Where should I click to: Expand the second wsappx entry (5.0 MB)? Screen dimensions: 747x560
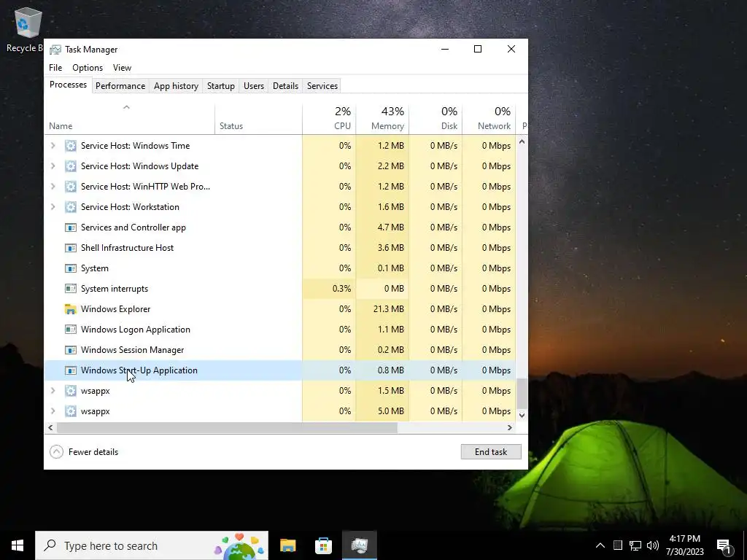point(53,411)
